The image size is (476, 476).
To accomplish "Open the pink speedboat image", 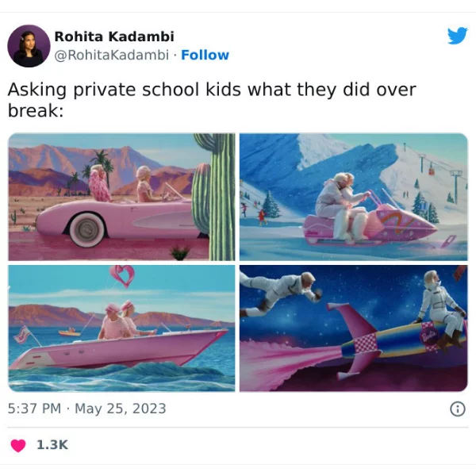I will [x=121, y=328].
